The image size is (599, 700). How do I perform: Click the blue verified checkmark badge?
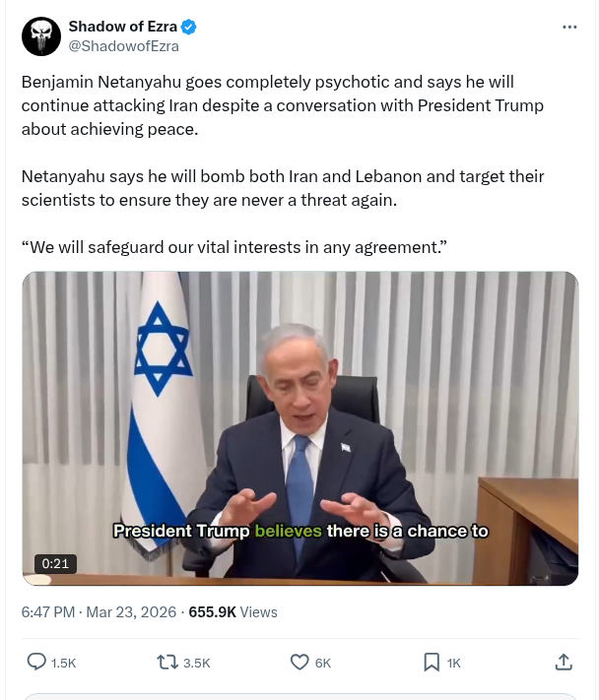(x=188, y=27)
